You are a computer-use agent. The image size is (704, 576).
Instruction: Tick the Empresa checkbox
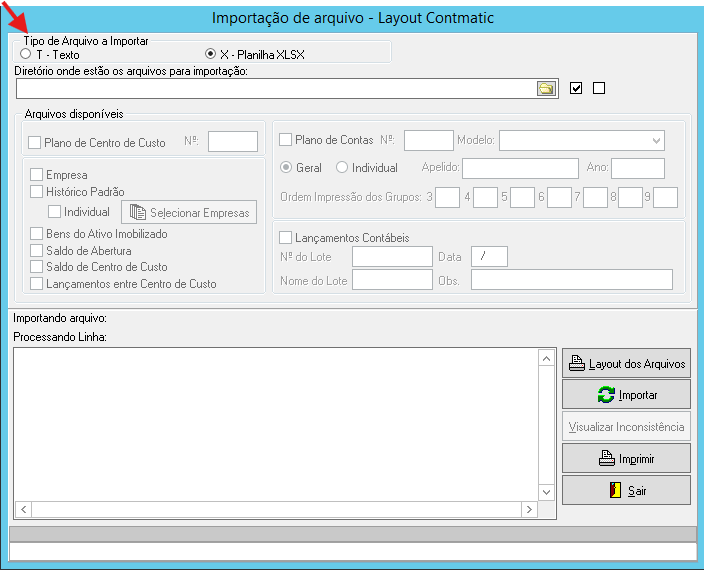pyautogui.click(x=36, y=175)
